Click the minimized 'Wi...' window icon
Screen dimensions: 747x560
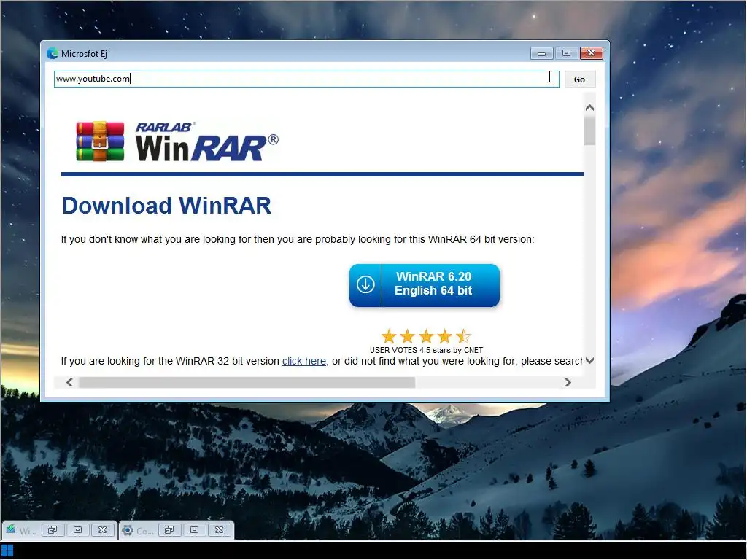pos(10,530)
